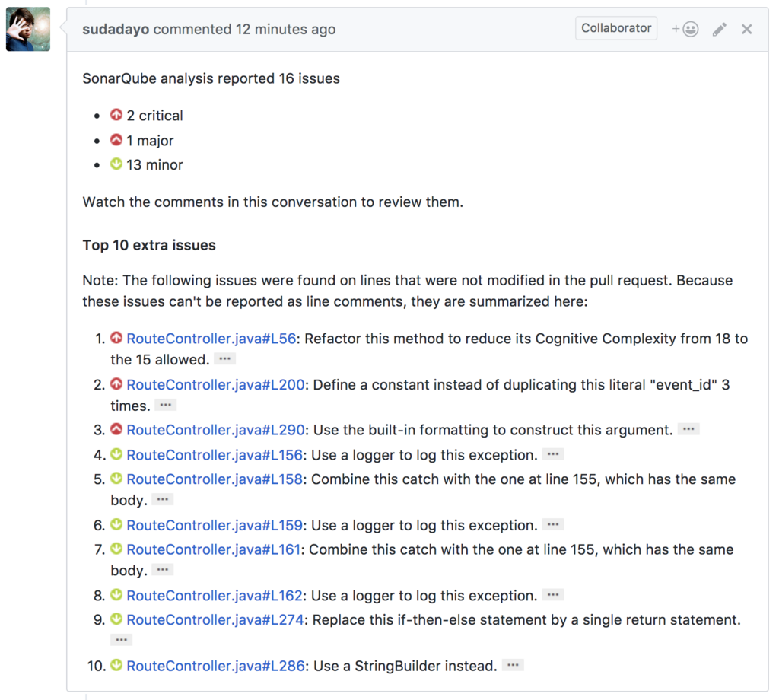Click the major severity icon beside '1 major'

point(116,140)
